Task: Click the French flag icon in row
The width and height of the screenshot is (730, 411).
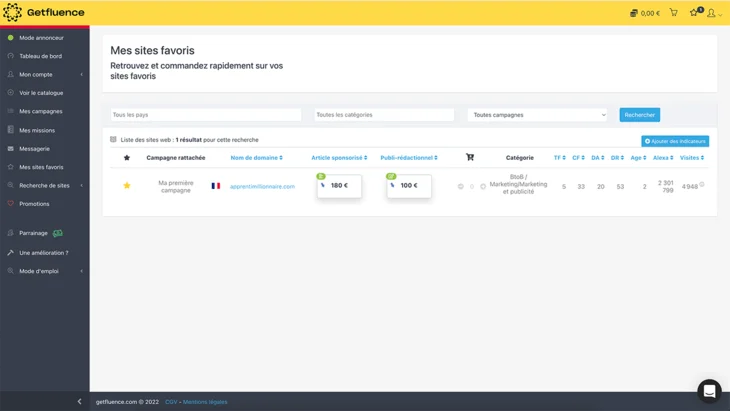Action: [216, 186]
